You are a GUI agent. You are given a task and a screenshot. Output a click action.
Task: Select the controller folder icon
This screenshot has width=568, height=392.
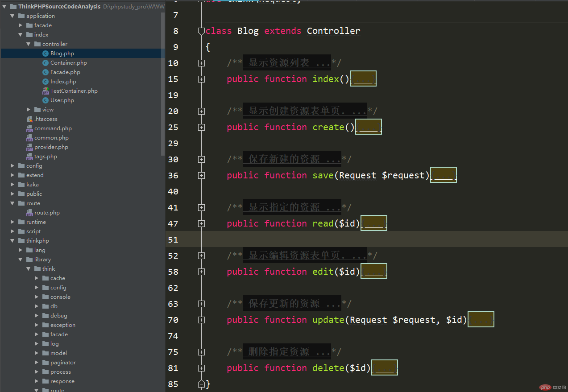(x=37, y=44)
